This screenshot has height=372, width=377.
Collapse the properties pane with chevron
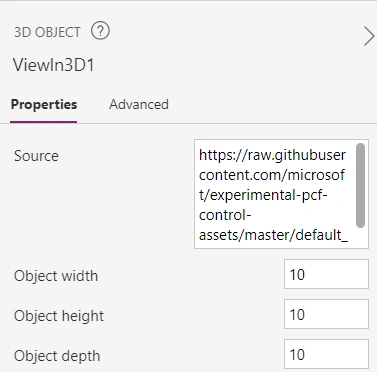(369, 36)
